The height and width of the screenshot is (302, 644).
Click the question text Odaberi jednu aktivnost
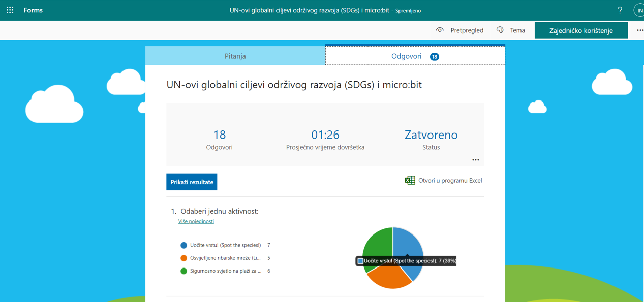[220, 211]
